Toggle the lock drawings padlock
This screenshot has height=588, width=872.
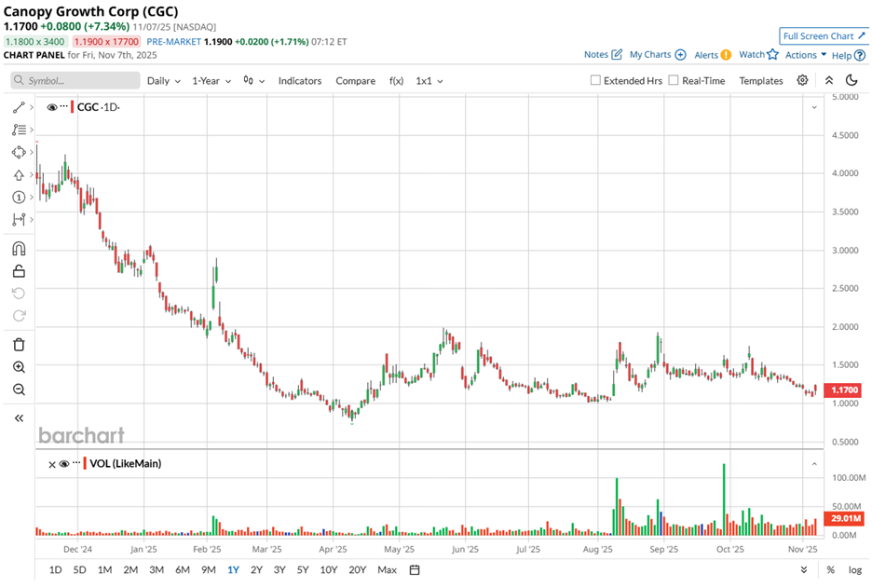(x=19, y=271)
